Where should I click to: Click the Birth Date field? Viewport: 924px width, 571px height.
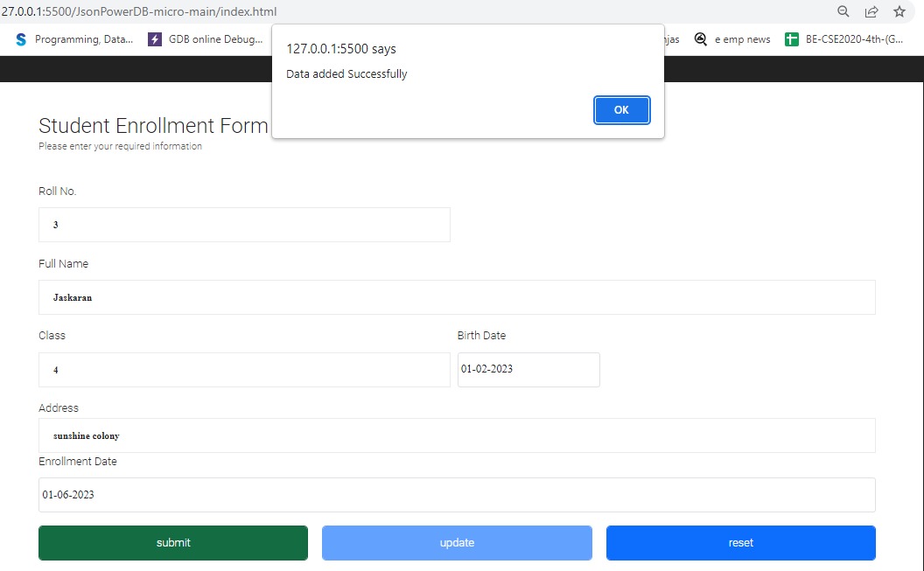[528, 370]
